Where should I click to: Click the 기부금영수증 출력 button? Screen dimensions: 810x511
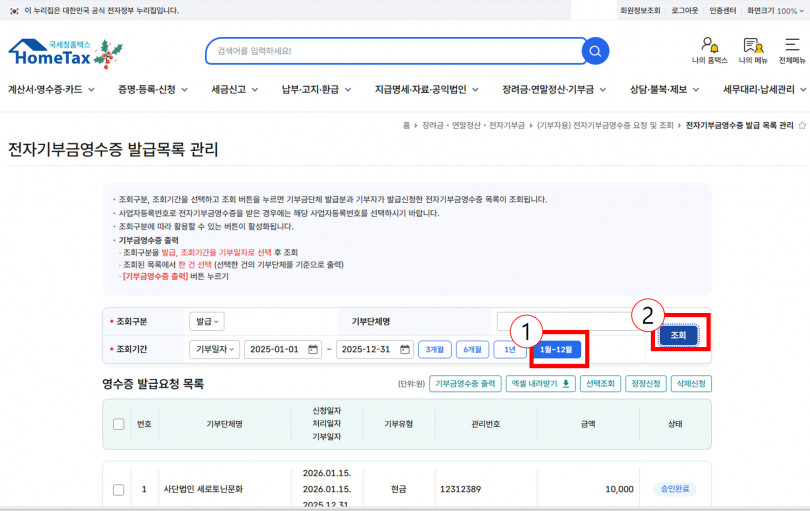pyautogui.click(x=465, y=383)
